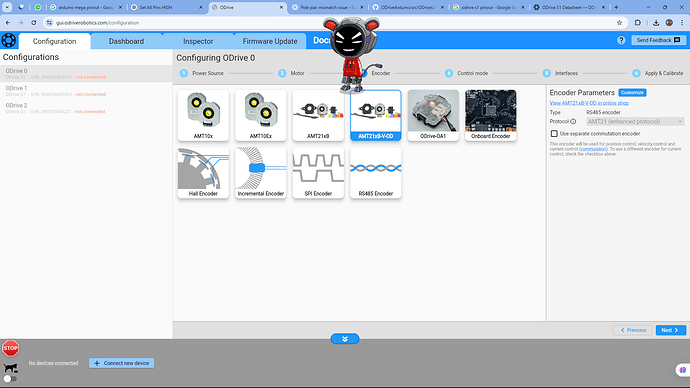Choose the SPI Encoder option
690x388 pixels.
(x=318, y=173)
